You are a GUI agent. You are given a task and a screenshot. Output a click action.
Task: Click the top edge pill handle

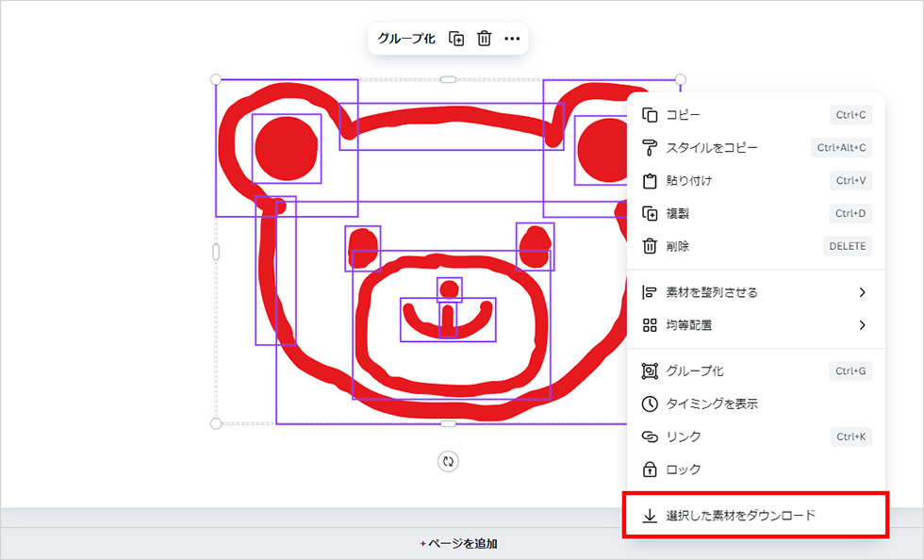coord(448,79)
